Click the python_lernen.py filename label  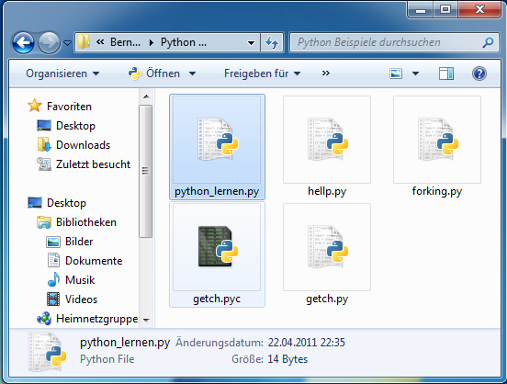217,192
